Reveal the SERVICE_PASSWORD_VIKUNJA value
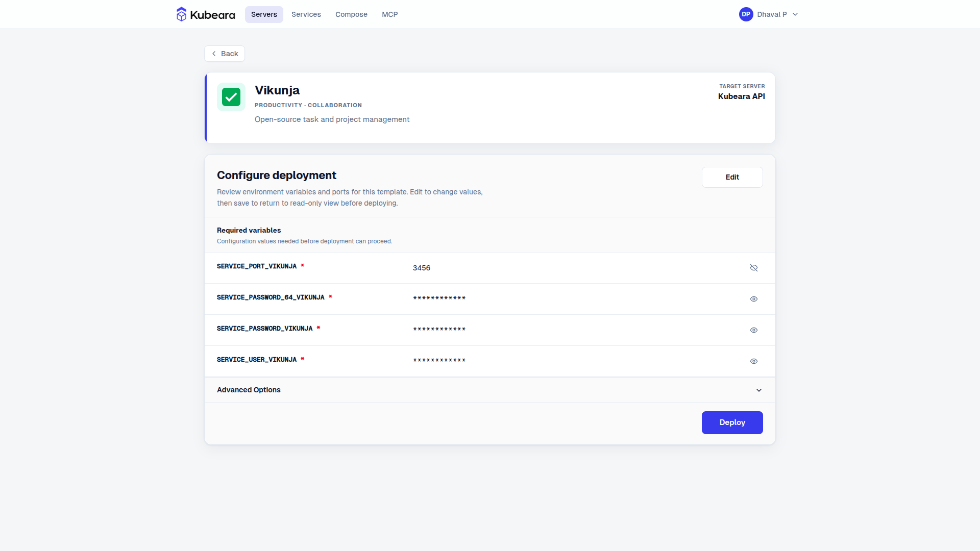 coord(754,330)
